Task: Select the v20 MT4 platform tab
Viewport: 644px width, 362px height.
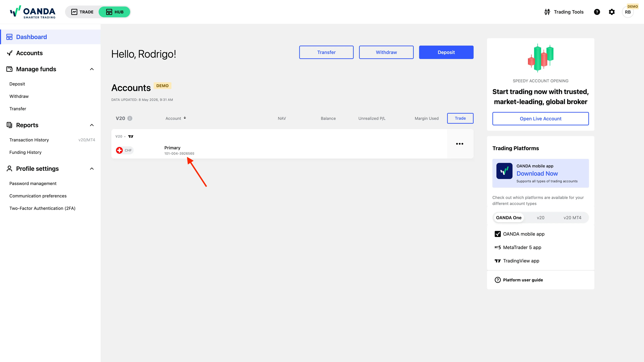Action: pyautogui.click(x=572, y=218)
